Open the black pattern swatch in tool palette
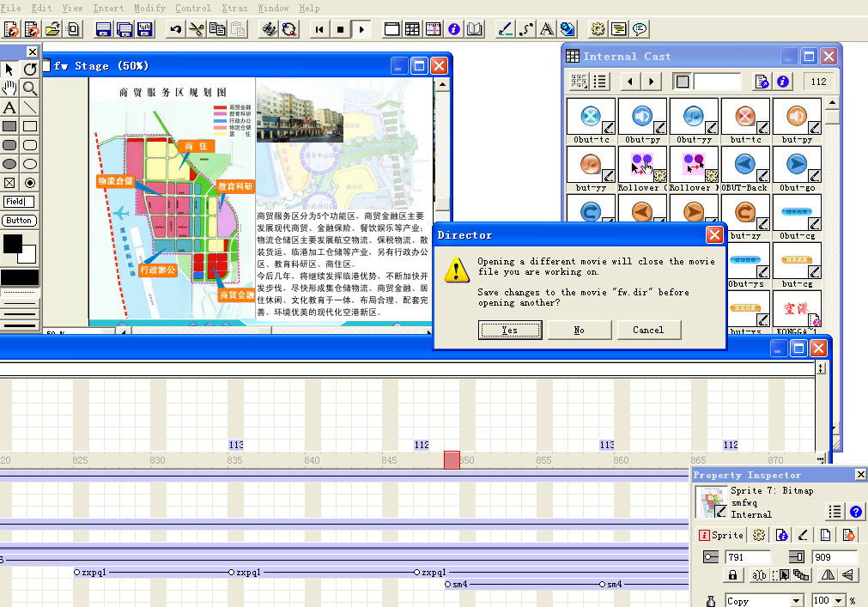The width and height of the screenshot is (868, 607). point(20,277)
